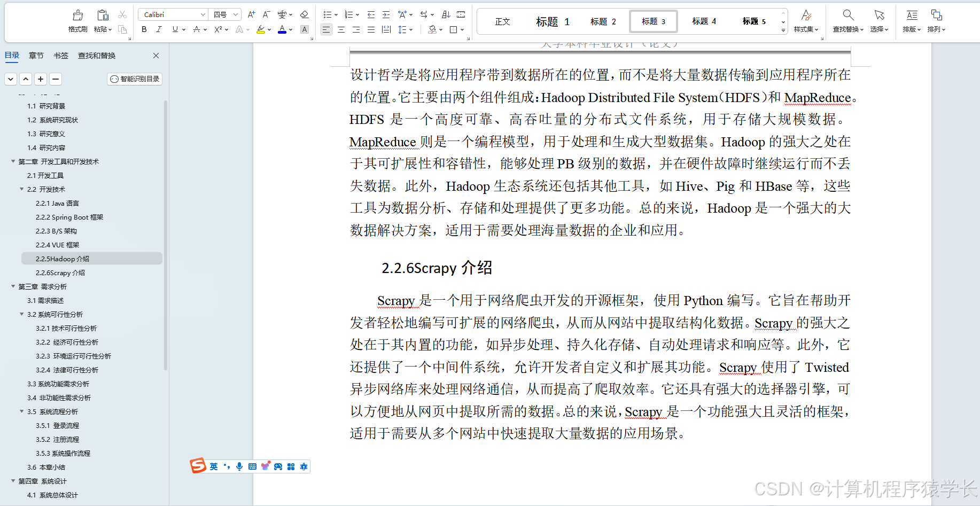The width and height of the screenshot is (980, 506).
Task: Toggle center alignment button
Action: [x=341, y=29]
